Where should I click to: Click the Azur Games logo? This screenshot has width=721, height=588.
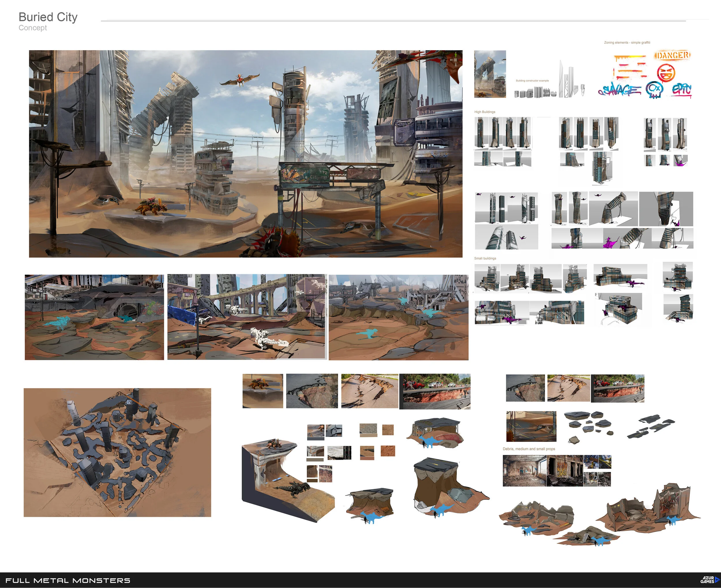coord(709,580)
